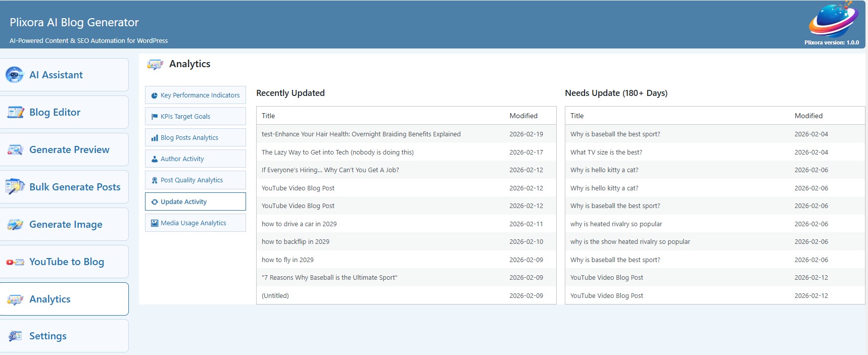Click the pie chart icon for Key Performance Indicators
The height and width of the screenshot is (355, 868).
(x=155, y=95)
